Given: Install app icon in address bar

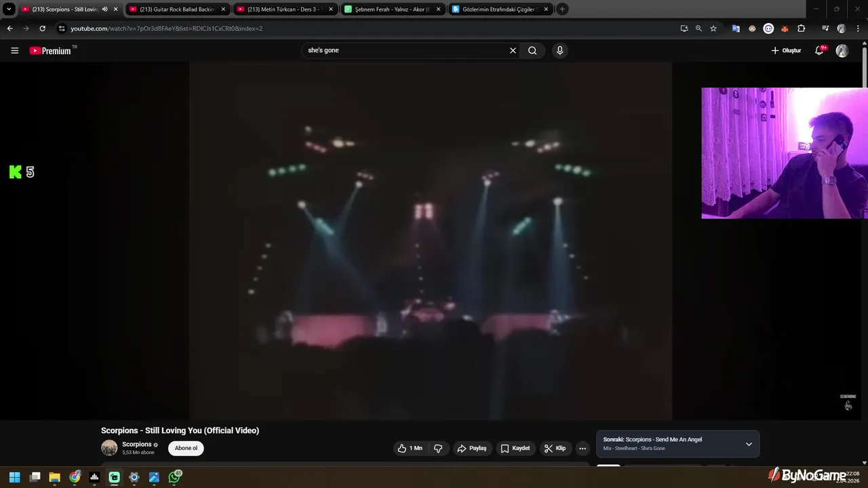Looking at the screenshot, I should click(x=684, y=28).
